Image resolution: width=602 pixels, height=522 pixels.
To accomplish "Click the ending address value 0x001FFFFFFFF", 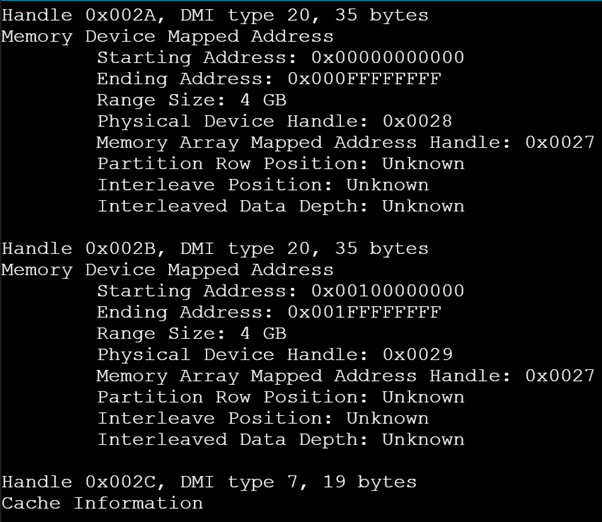I will [364, 312].
